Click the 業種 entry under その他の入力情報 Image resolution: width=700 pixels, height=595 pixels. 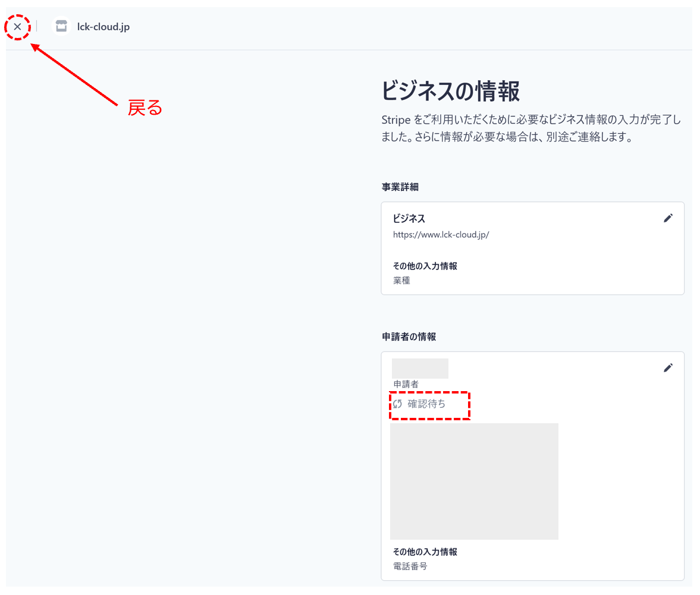(x=401, y=280)
